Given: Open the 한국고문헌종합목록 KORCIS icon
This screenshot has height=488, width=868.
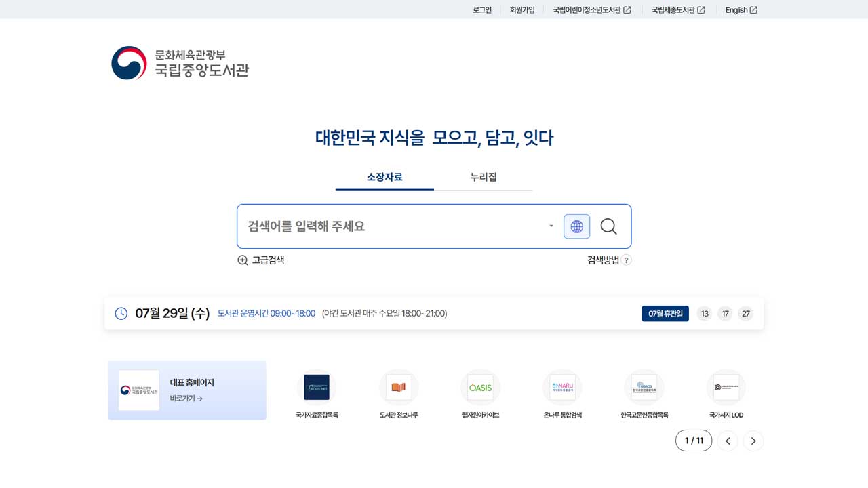Looking at the screenshot, I should click(644, 388).
